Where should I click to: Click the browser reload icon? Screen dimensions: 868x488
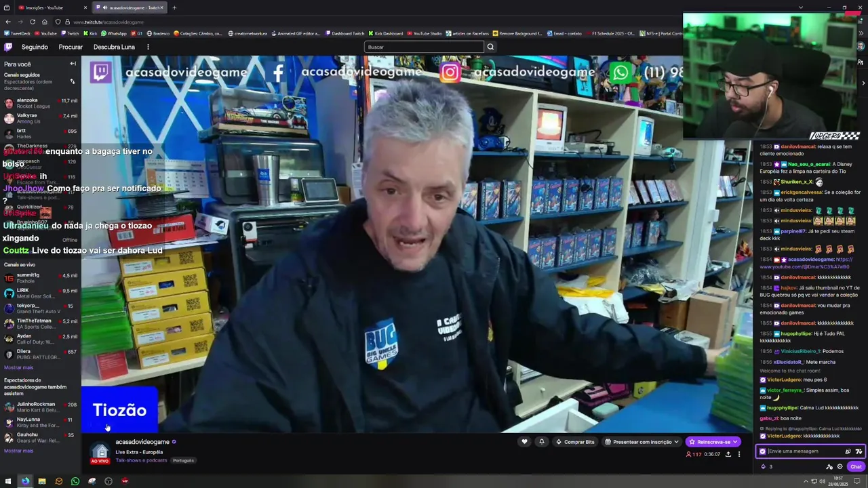tap(33, 22)
